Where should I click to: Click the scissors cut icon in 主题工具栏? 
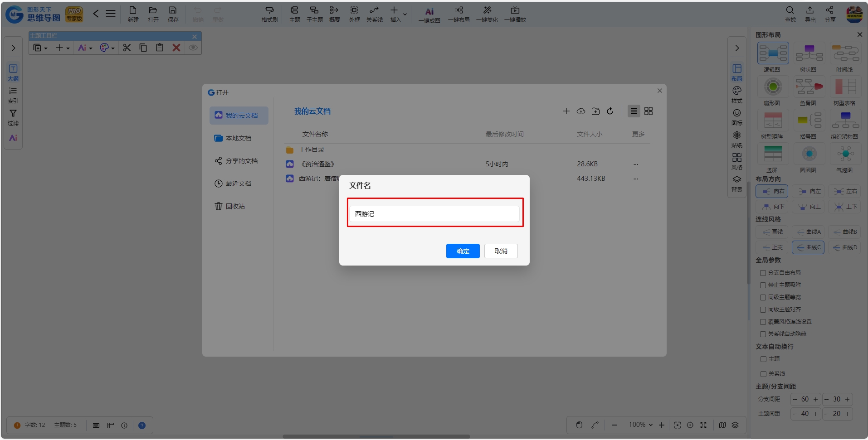pyautogui.click(x=127, y=48)
